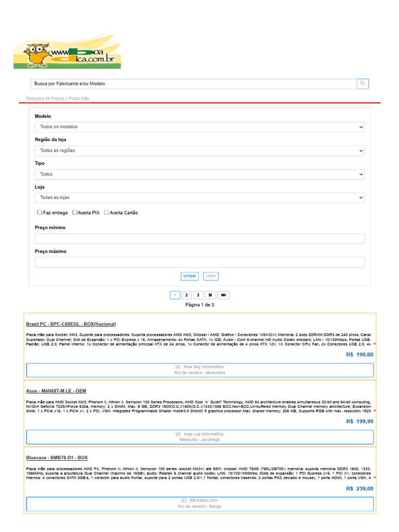The width and height of the screenshot is (399, 532).
Task: Click the Listar button
Action: (211, 276)
